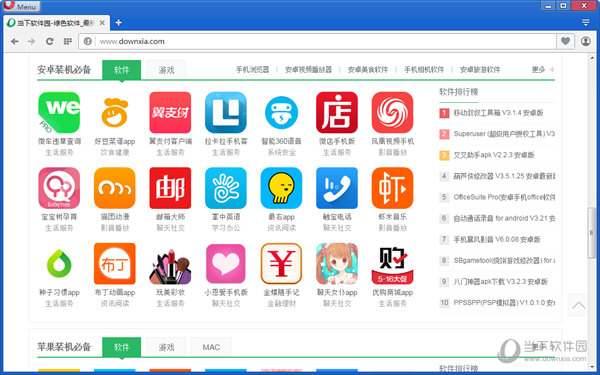600x375 pixels.
Task: Select the 聊天社交 label under 邮箱大师
Action: [170, 228]
